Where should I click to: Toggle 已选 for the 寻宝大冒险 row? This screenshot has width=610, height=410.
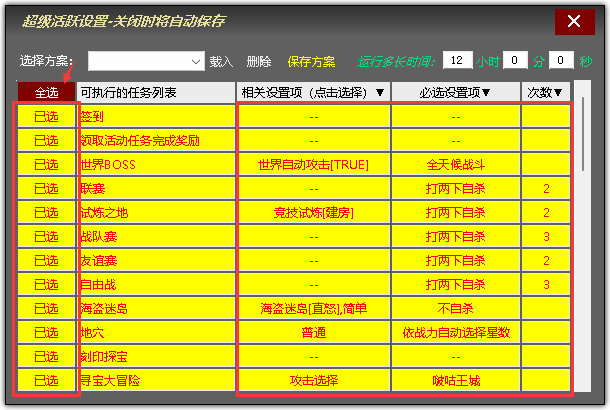point(46,380)
